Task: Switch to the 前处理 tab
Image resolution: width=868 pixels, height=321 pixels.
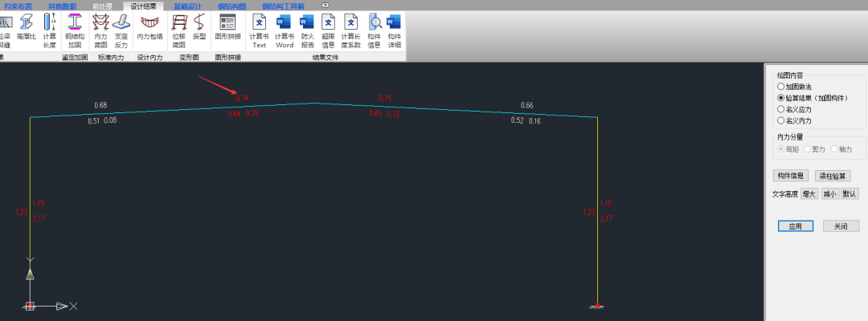Action: pos(102,6)
